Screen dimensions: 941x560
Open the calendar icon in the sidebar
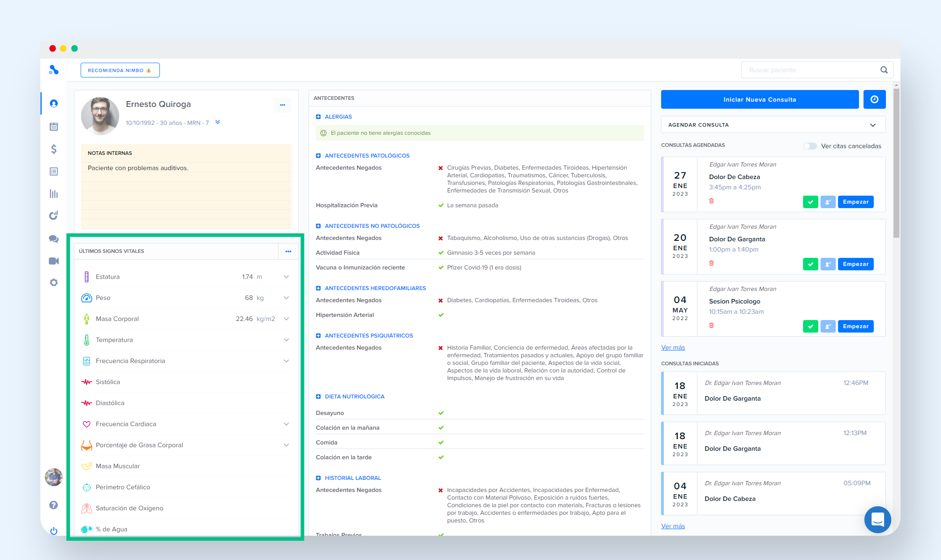pos(54,127)
